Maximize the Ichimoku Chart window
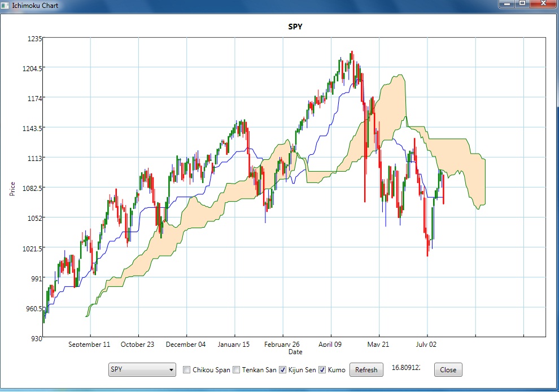 523,3
